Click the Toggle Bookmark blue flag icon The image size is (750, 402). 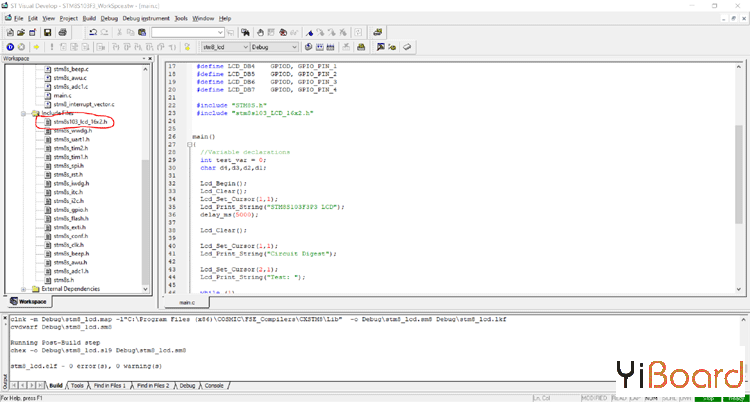point(309,33)
